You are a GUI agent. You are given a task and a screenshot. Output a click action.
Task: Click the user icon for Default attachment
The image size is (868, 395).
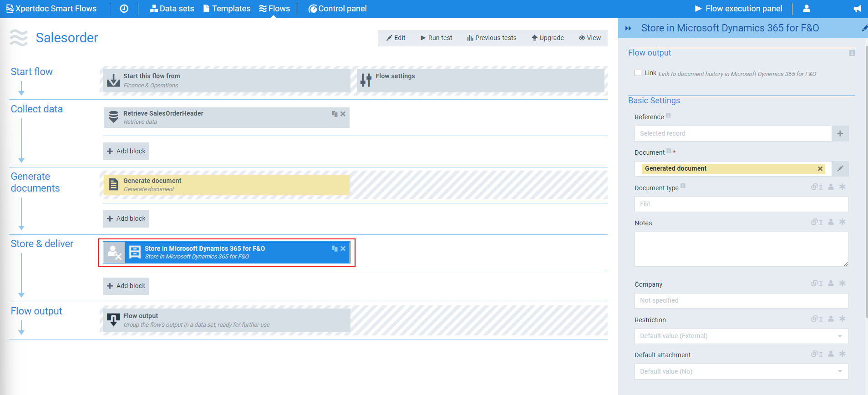(x=831, y=354)
